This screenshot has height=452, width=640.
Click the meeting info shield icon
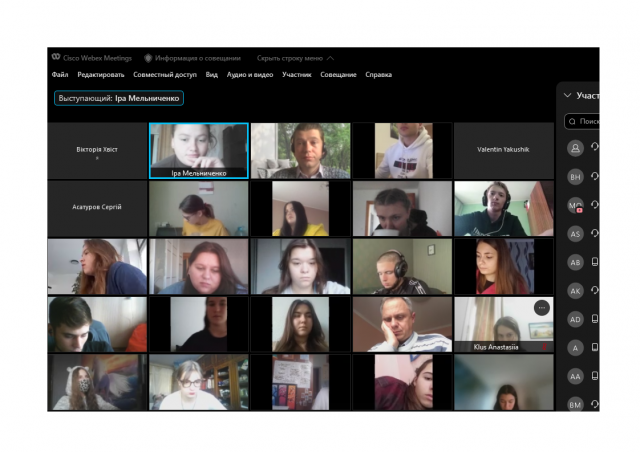point(148,58)
